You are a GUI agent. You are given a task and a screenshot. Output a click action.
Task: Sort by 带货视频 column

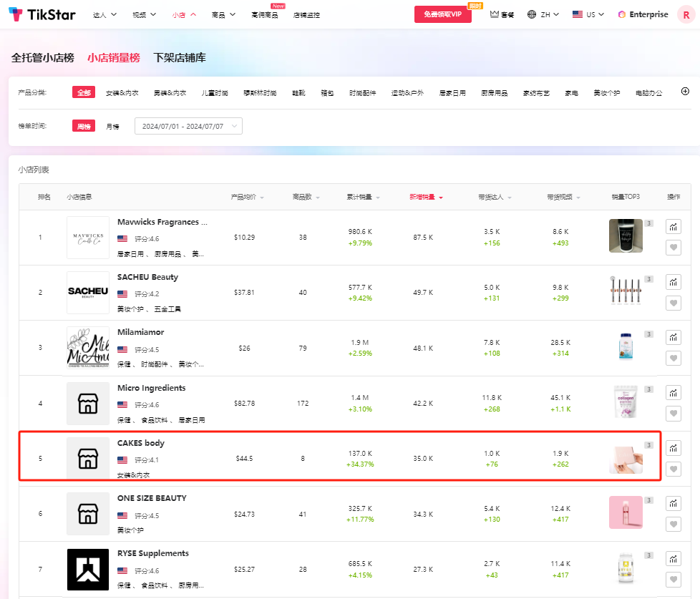563,197
